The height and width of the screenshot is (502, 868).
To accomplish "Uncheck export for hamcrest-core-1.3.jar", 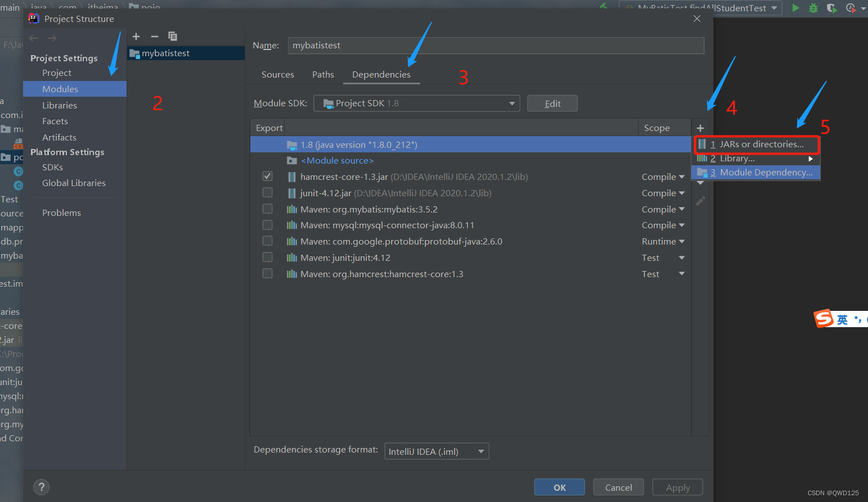I will pos(268,177).
